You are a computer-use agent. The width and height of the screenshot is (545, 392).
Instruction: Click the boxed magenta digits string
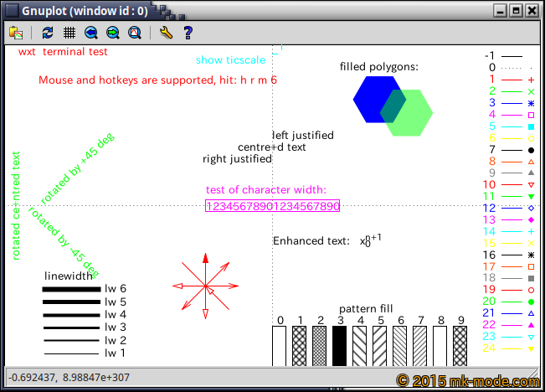tap(272, 206)
